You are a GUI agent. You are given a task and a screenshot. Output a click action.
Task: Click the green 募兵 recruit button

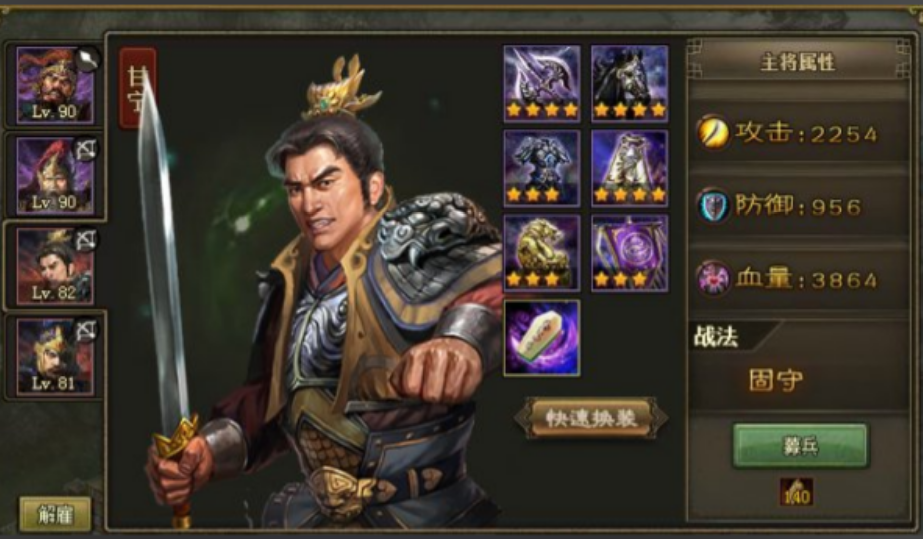800,446
